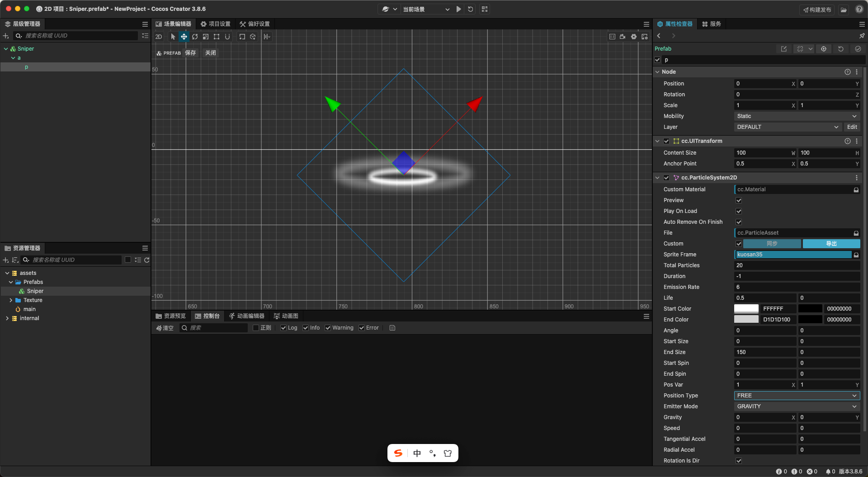Toggle the Auto Remove On Finish checkbox
The image size is (868, 477).
pos(739,222)
